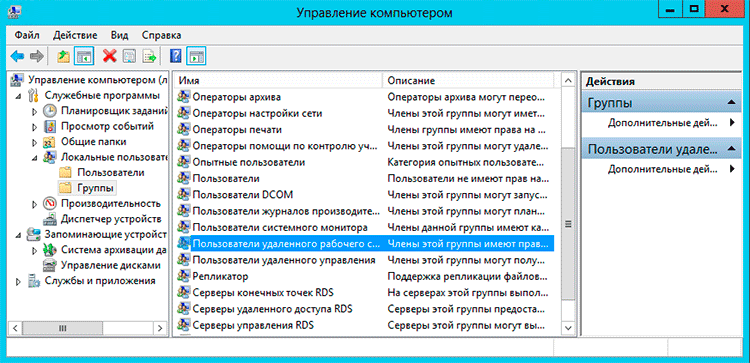The height and width of the screenshot is (363, 750).
Task: Select Операторы помощи по контролю group name
Action: coord(284,145)
